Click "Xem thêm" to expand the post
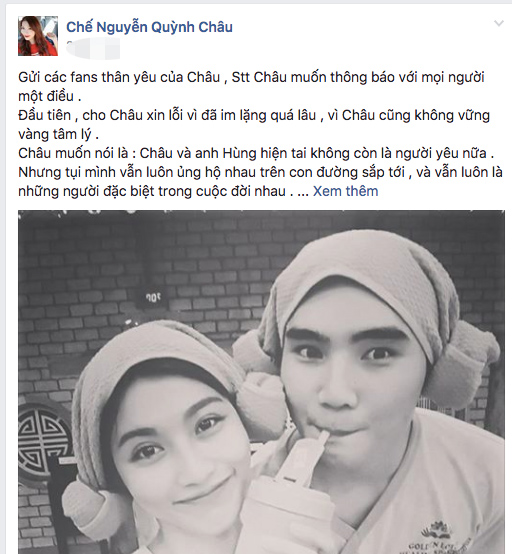This screenshot has width=512, height=554. click(345, 191)
